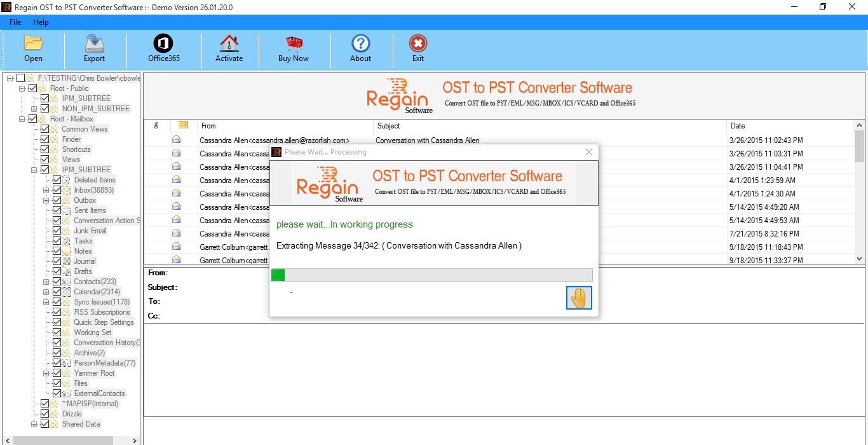Uncheck the Inbox(38893) checkbox
The image size is (868, 445).
click(x=57, y=190)
